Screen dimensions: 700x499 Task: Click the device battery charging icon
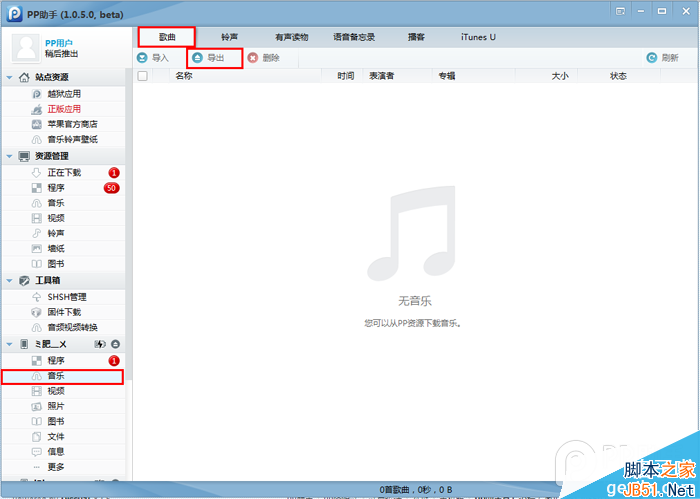point(99,344)
